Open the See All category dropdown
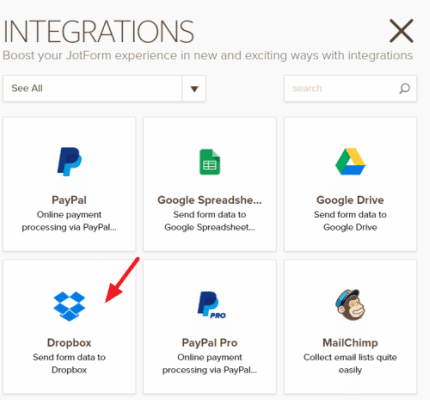Image resolution: width=430 pixels, height=400 pixels. point(104,88)
